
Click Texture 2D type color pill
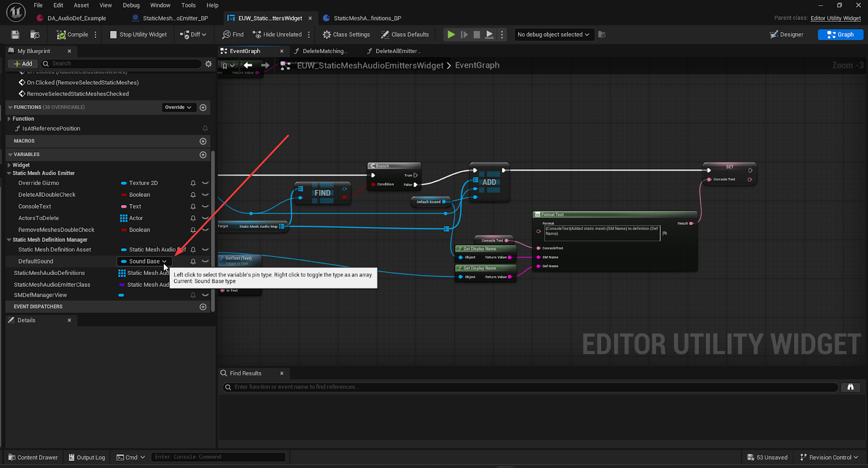coord(124,183)
